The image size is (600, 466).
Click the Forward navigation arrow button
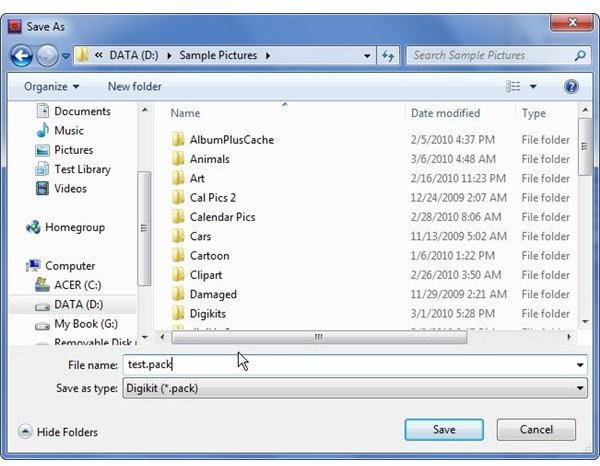click(47, 56)
